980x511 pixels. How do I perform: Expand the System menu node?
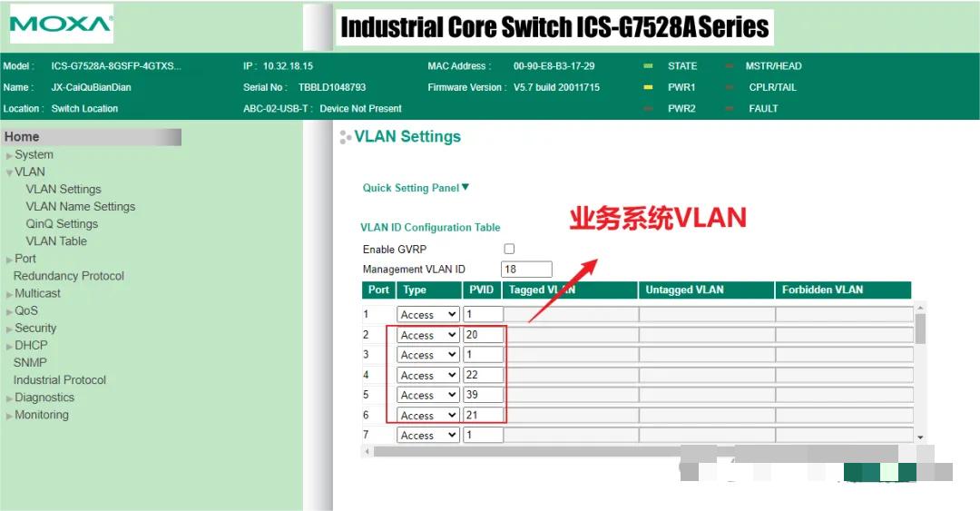click(x=9, y=155)
